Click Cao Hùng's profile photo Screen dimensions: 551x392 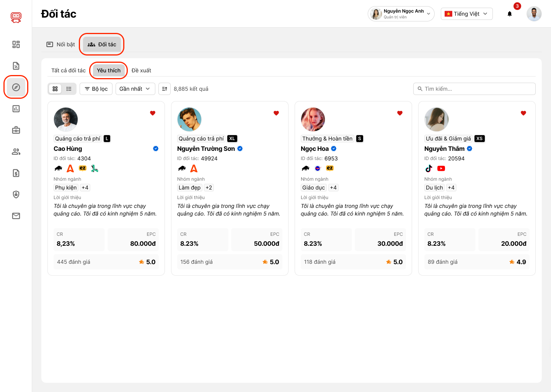click(x=66, y=119)
